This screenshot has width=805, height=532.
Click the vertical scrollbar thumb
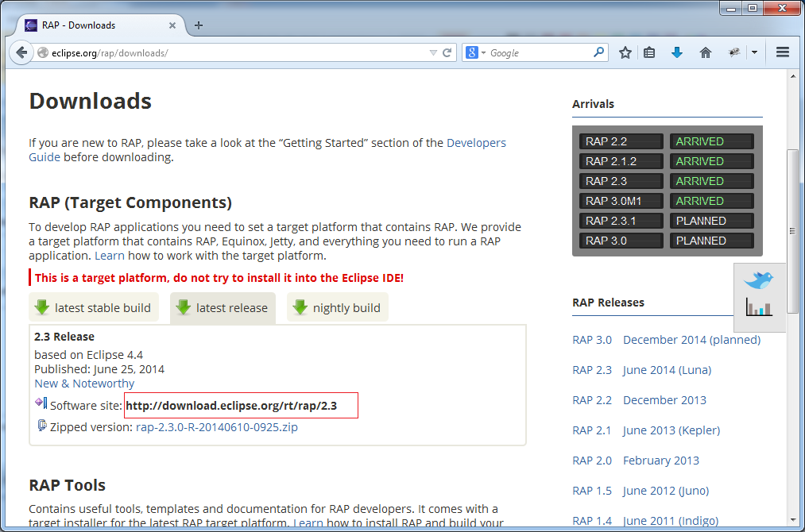tap(792, 231)
